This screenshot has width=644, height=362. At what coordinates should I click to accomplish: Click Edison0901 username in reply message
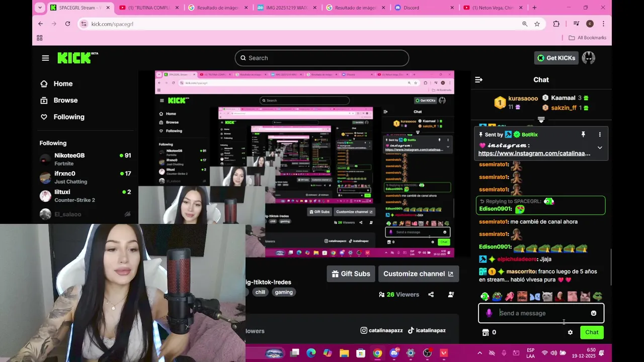[495, 209]
